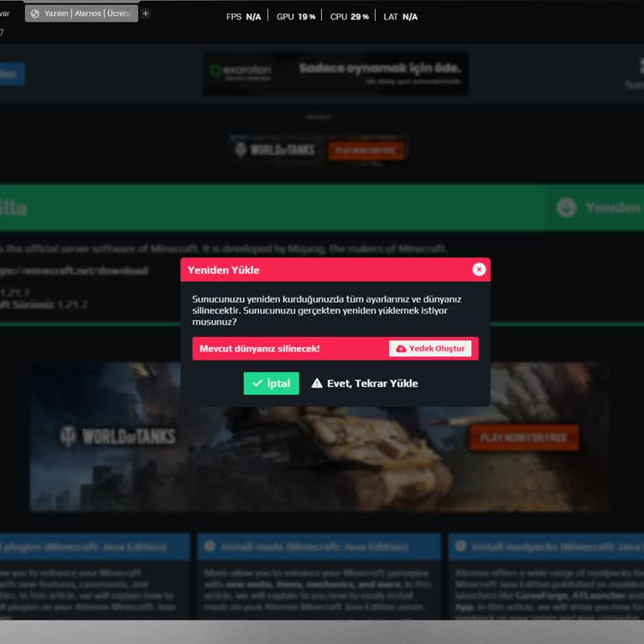This screenshot has width=644, height=644.
Task: Click the minecraft.net/download link
Action: 74,271
